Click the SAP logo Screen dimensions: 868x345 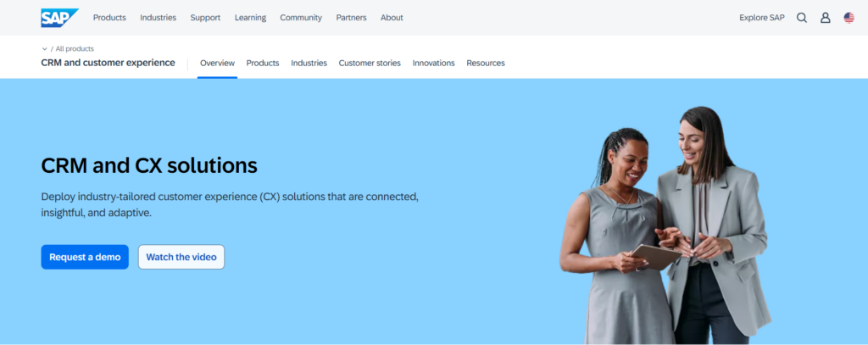(60, 18)
